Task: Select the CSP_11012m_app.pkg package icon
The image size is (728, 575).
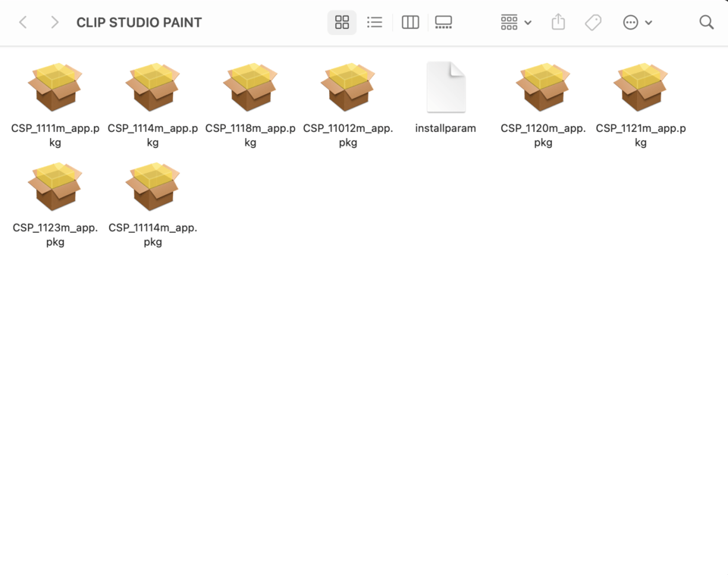Action: pos(348,87)
